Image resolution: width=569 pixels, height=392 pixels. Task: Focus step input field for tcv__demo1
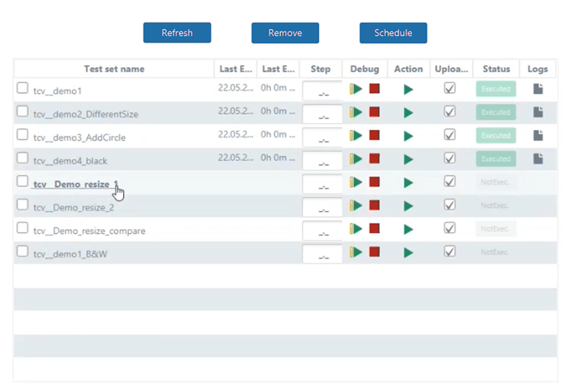pyautogui.click(x=322, y=91)
